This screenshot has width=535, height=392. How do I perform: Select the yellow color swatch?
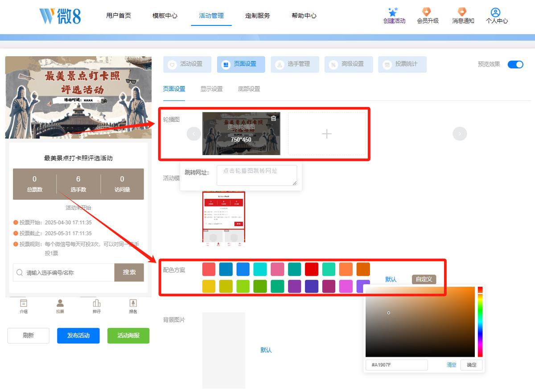(209, 286)
